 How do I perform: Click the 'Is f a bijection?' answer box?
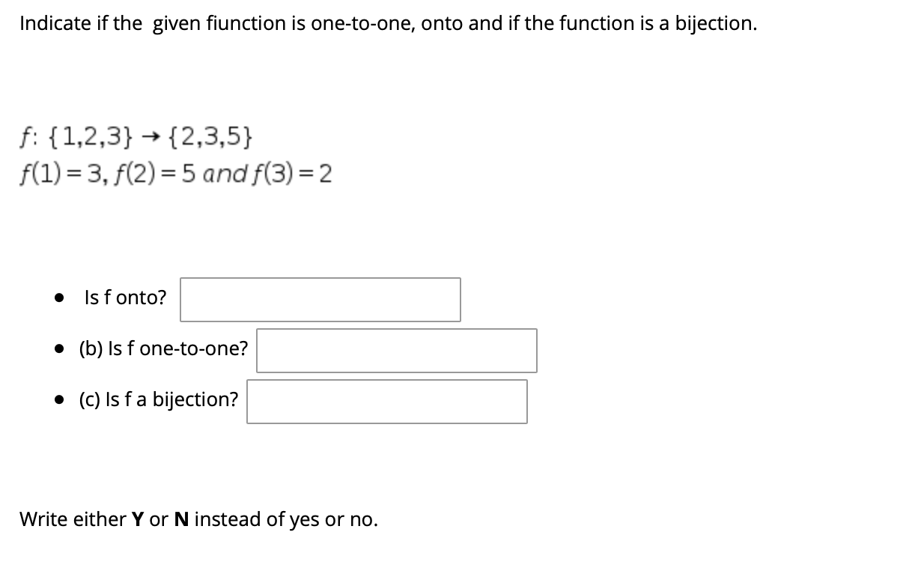pos(386,402)
